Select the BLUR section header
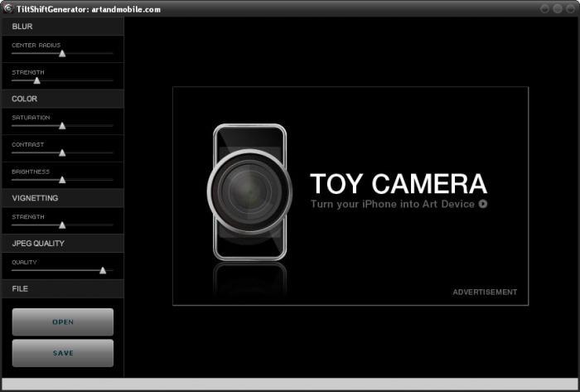Viewport: 580px width, 392px height. (x=63, y=27)
